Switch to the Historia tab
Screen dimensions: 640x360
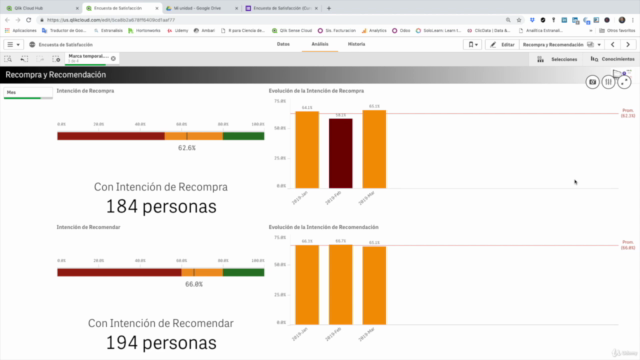(x=356, y=44)
